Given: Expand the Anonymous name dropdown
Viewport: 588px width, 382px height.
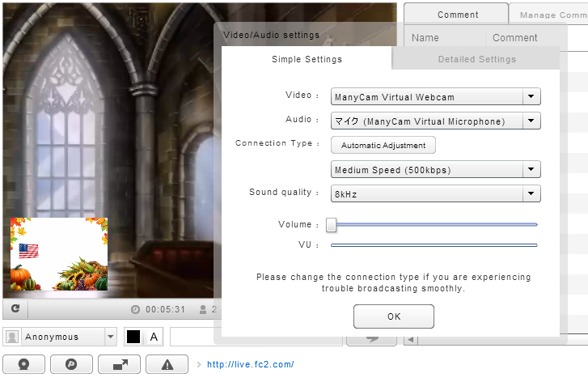Looking at the screenshot, I should [111, 337].
